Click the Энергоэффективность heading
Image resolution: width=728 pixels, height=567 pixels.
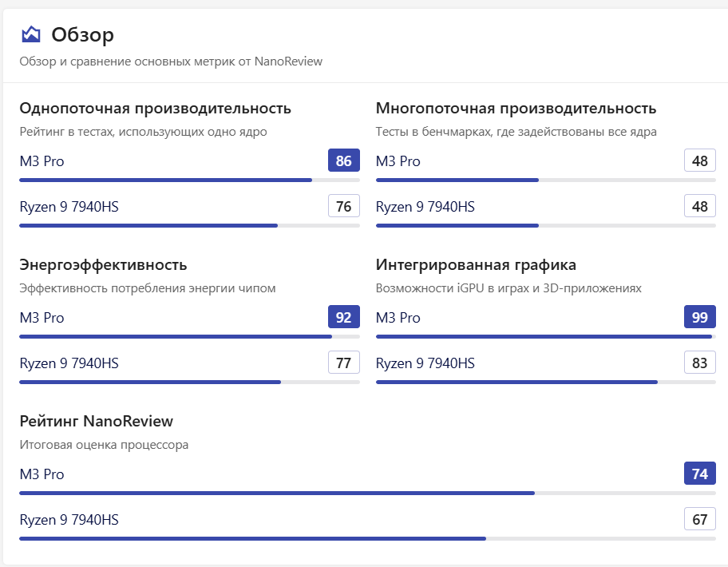(103, 264)
